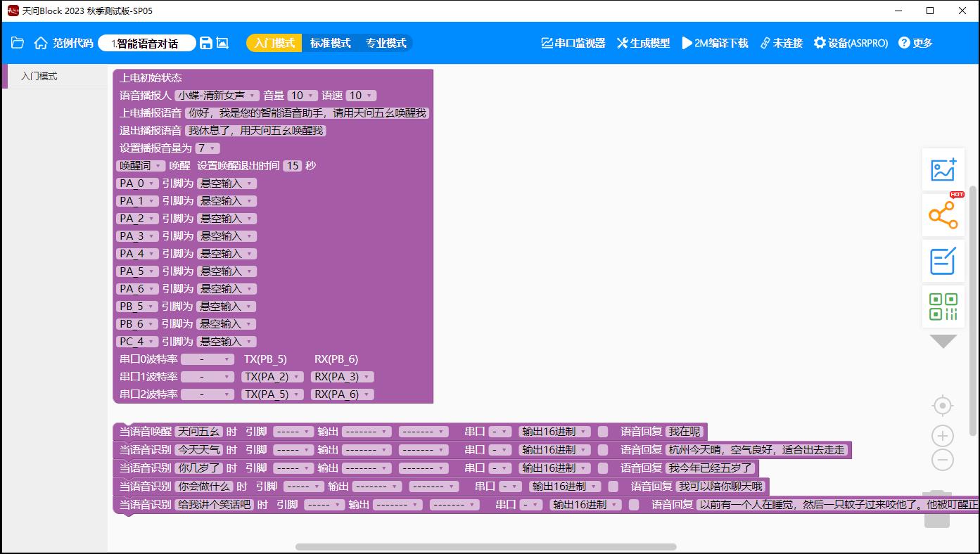Open device settings (ASRPRO)
This screenshot has height=554, width=980.
click(x=851, y=43)
